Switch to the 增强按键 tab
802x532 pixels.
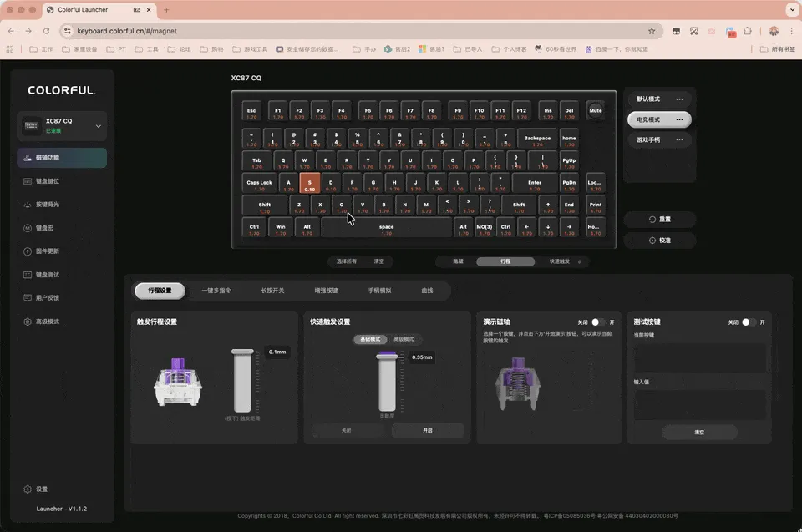[x=327, y=291]
